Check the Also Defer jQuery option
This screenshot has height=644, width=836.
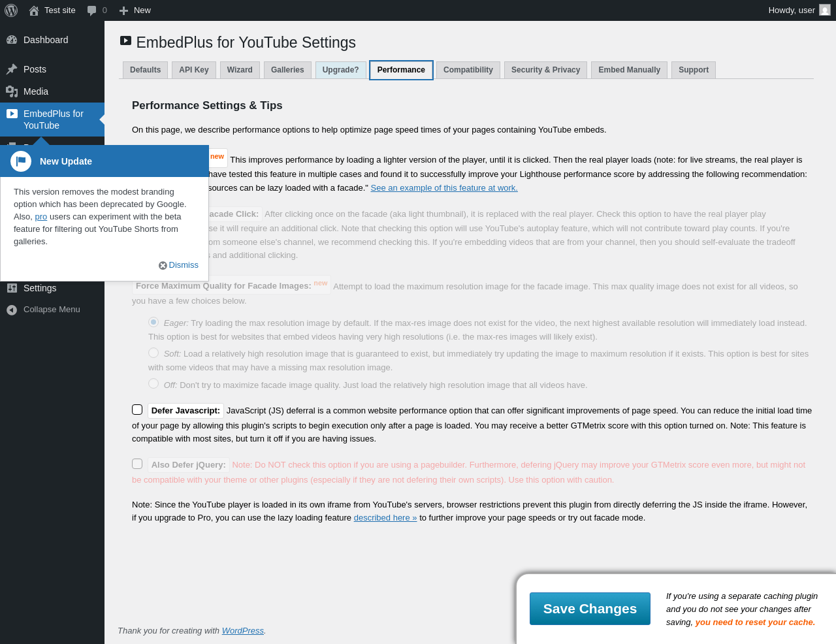137,464
